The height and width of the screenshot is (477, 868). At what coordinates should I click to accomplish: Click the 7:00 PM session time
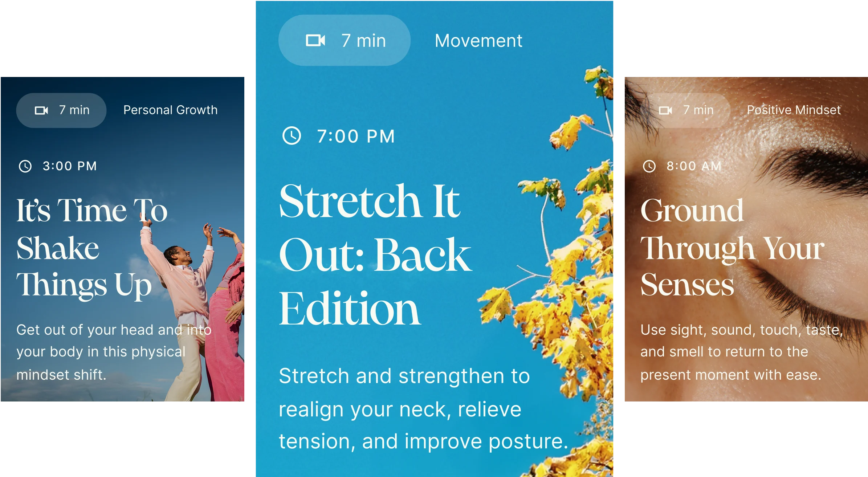(x=356, y=136)
